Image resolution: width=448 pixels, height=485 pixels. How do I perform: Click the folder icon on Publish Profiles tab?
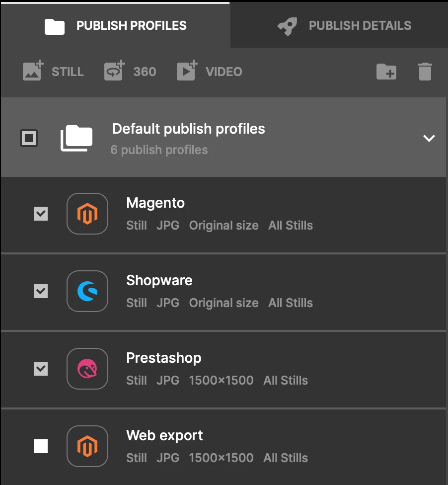coord(55,27)
